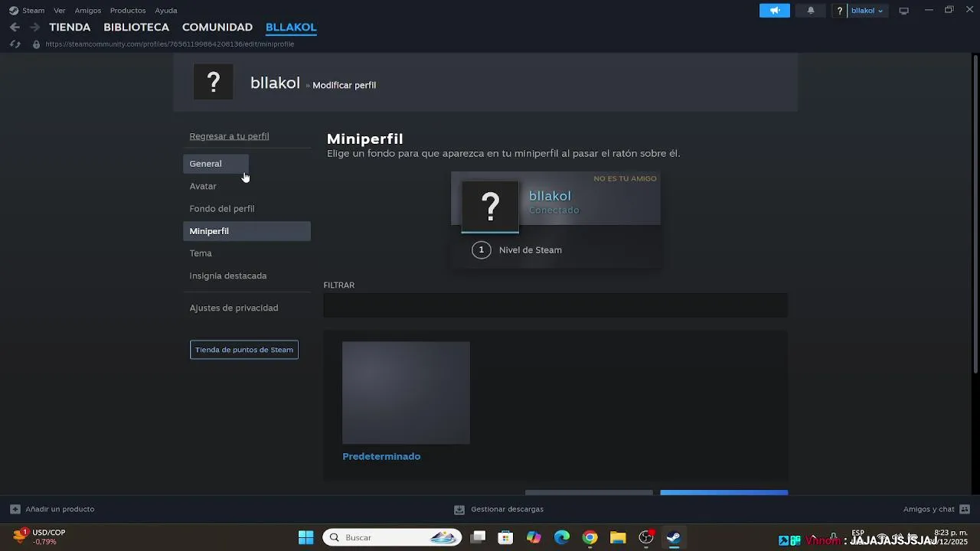Open Tienda de puntos de Steam button
980x551 pixels.
pyautogui.click(x=244, y=350)
